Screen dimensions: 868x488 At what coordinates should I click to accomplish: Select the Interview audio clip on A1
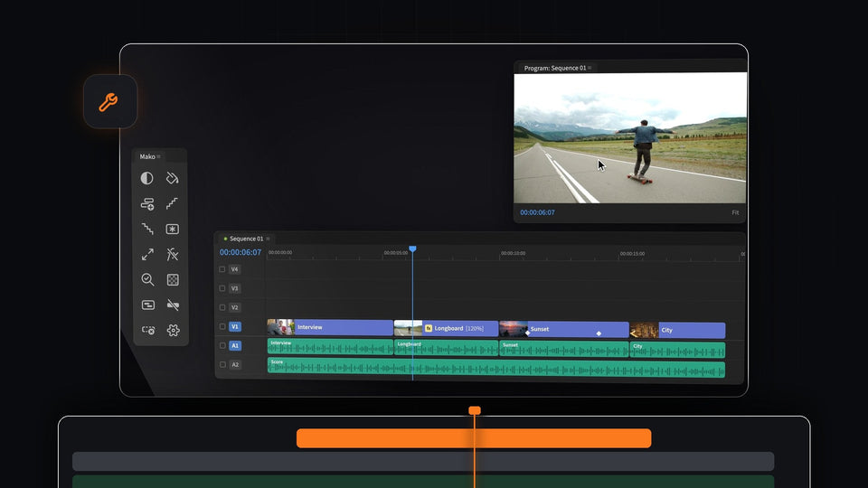(330, 347)
